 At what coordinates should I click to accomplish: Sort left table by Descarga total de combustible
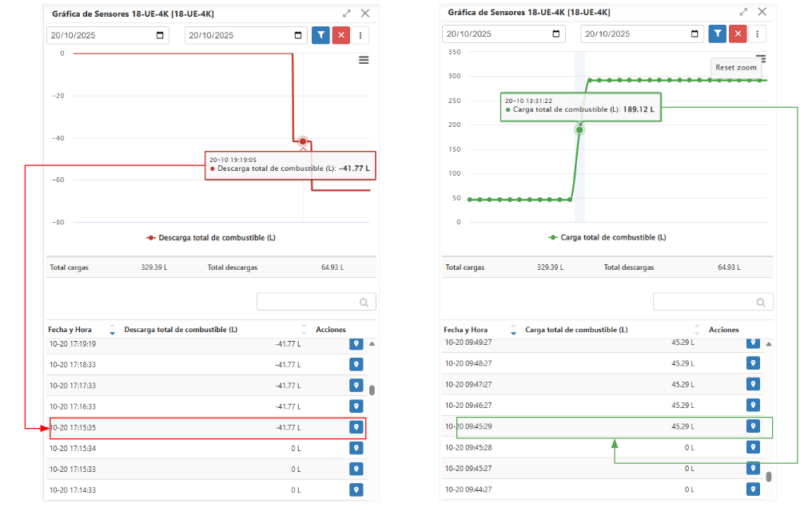point(304,330)
